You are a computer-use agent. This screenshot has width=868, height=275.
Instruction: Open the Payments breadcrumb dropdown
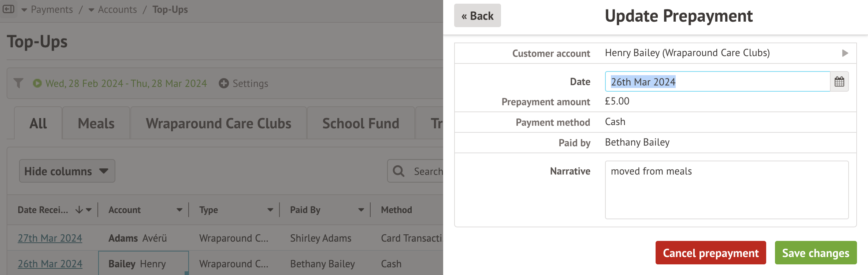(x=24, y=10)
